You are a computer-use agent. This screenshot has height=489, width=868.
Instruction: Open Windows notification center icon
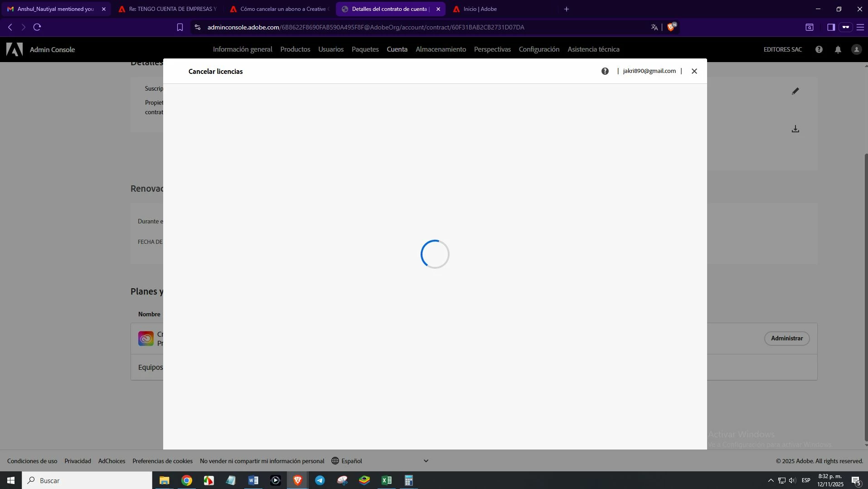856,480
